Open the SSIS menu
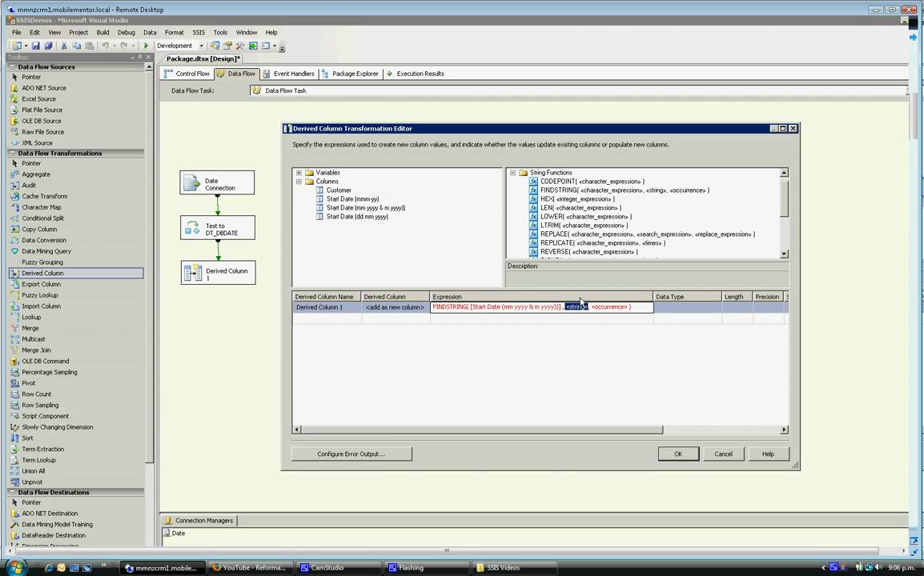The width and height of the screenshot is (924, 576). 199,32
